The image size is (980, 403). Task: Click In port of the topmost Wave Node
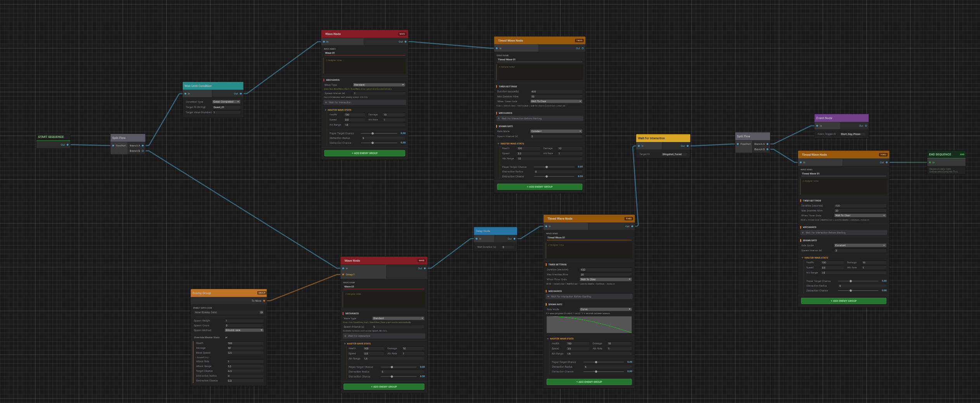[x=324, y=42]
